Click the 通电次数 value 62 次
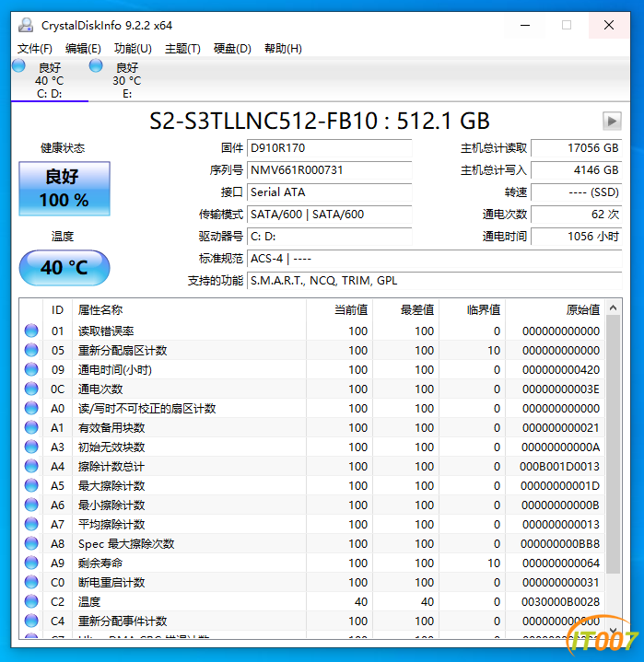 click(x=577, y=214)
